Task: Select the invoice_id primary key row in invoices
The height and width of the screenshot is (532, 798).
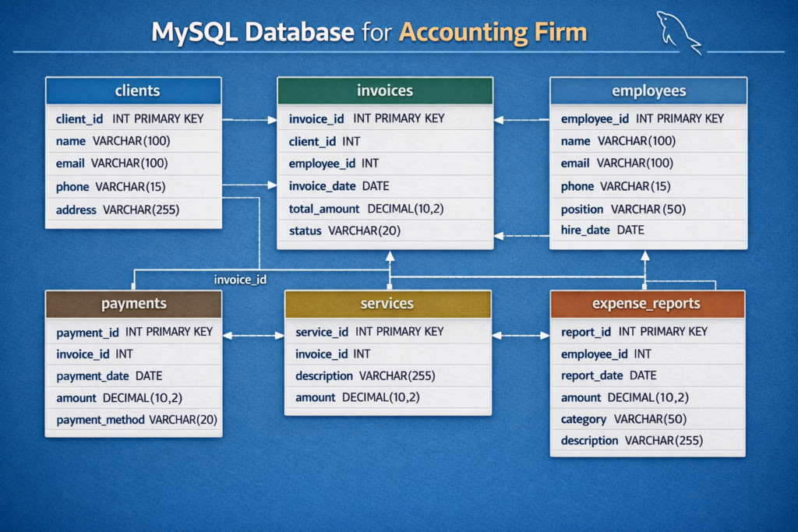Action: coord(366,118)
